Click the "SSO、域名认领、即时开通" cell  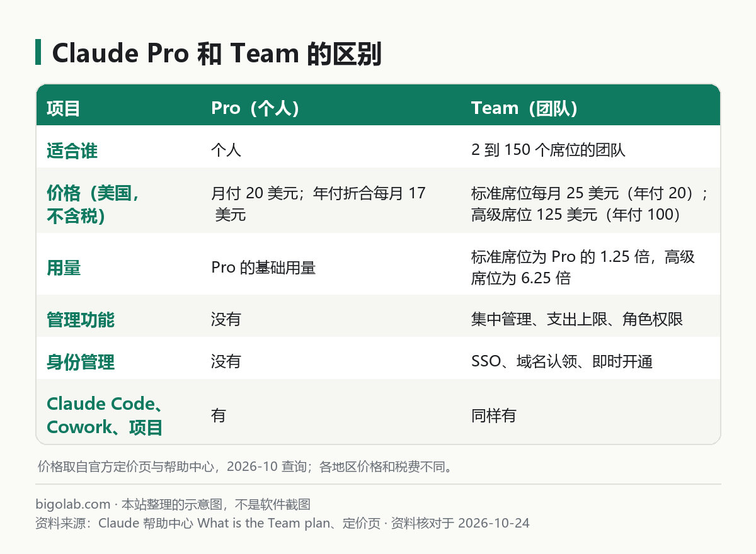pos(562,363)
